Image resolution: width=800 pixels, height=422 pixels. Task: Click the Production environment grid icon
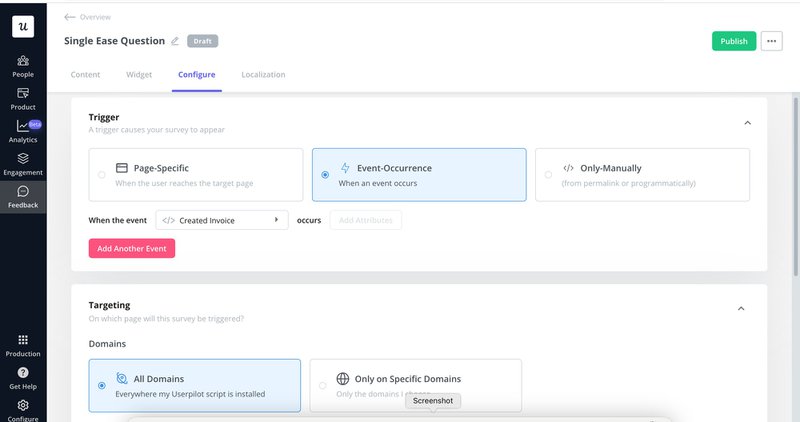(23, 345)
